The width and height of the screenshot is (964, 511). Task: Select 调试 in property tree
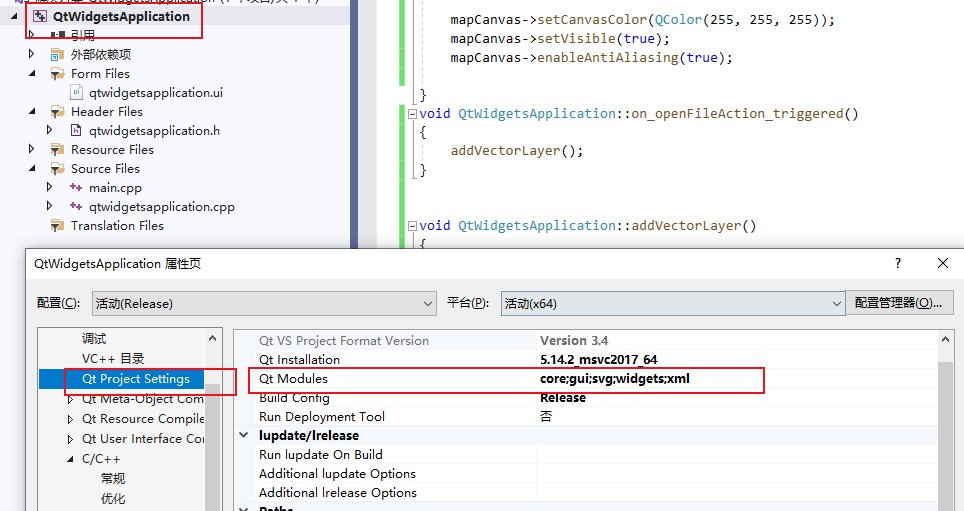94,339
